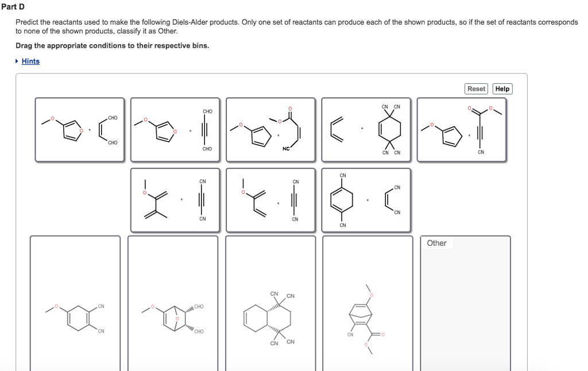Select the butadiene plus tetracyanocyclohexadiene tile
Image resolution: width=588 pixels, height=371 pixels.
point(366,128)
